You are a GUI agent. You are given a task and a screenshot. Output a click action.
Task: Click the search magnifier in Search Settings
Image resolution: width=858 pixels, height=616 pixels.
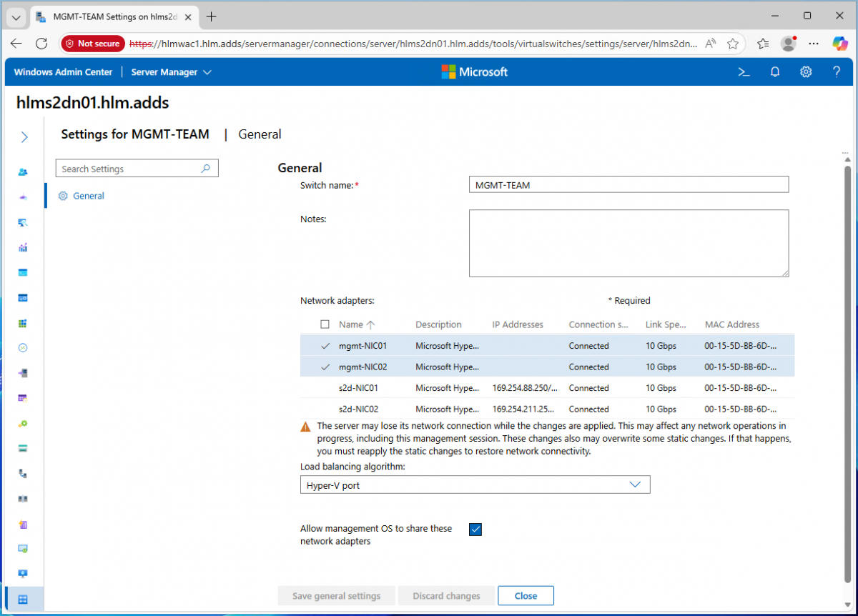click(x=206, y=169)
